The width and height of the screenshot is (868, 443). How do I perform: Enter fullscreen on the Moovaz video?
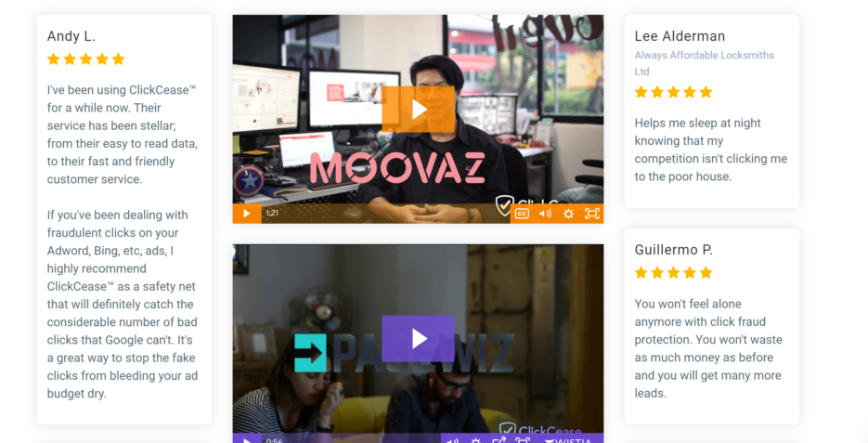pos(591,214)
